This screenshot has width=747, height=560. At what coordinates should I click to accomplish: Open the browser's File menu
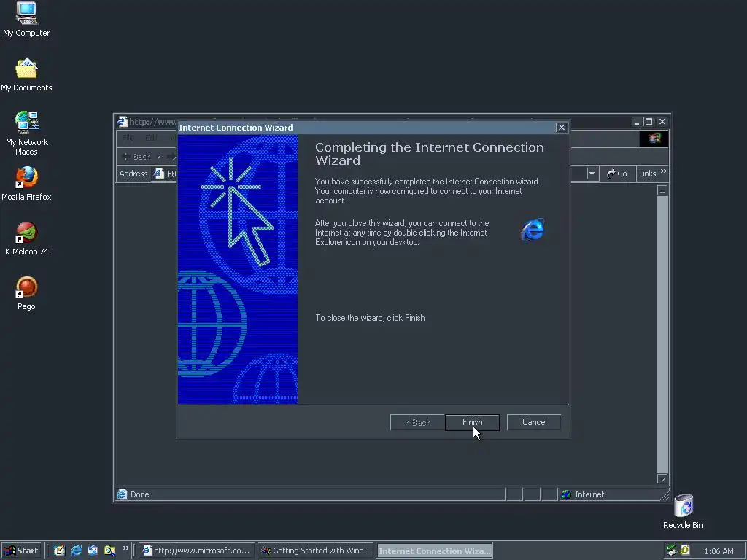(x=128, y=138)
